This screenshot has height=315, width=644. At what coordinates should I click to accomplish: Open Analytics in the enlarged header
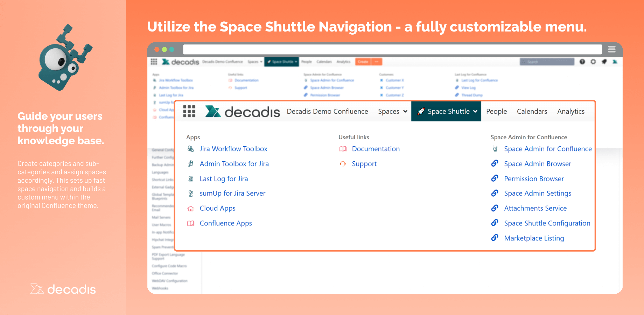[x=571, y=111]
